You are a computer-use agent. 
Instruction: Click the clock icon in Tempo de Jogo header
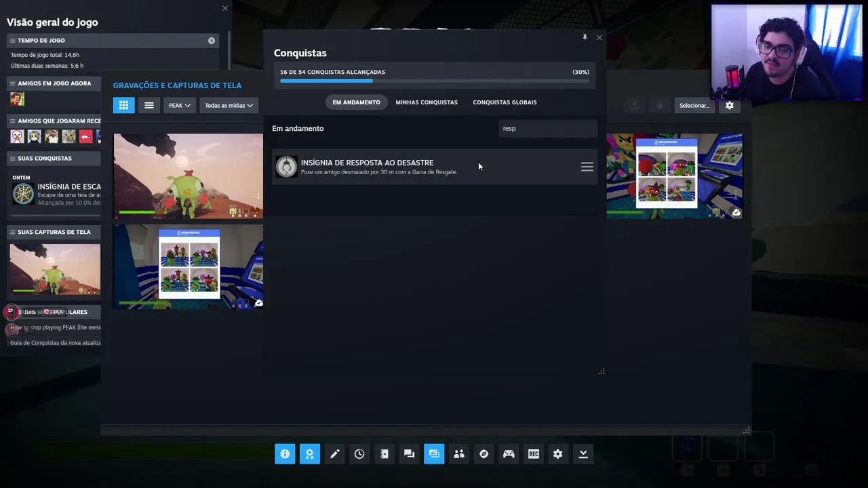click(212, 41)
